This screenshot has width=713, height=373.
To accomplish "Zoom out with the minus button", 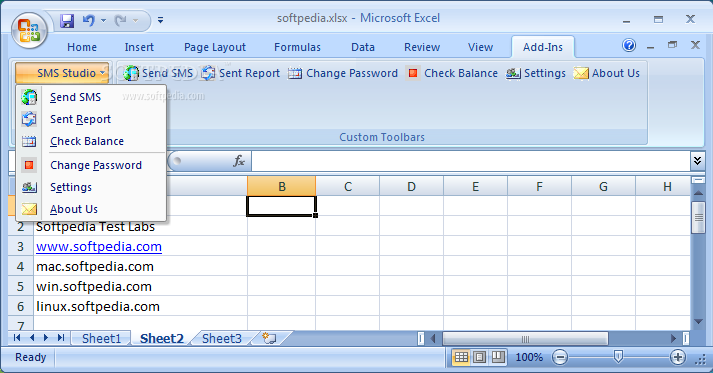I will click(560, 358).
